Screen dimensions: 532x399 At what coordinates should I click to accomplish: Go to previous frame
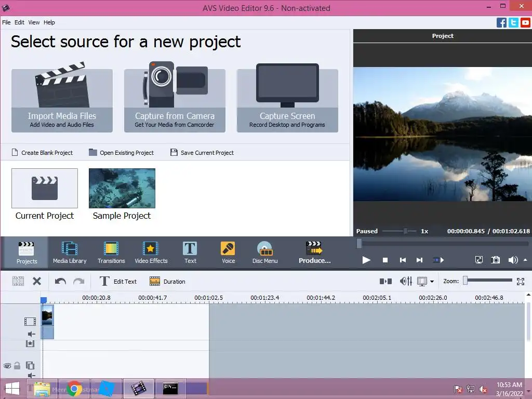(x=403, y=260)
